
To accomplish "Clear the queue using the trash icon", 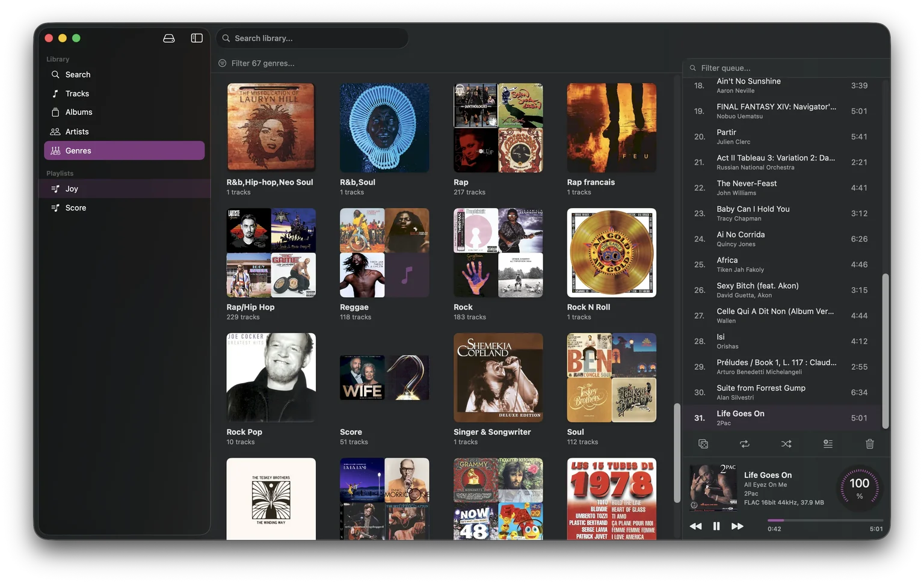I will (x=869, y=444).
